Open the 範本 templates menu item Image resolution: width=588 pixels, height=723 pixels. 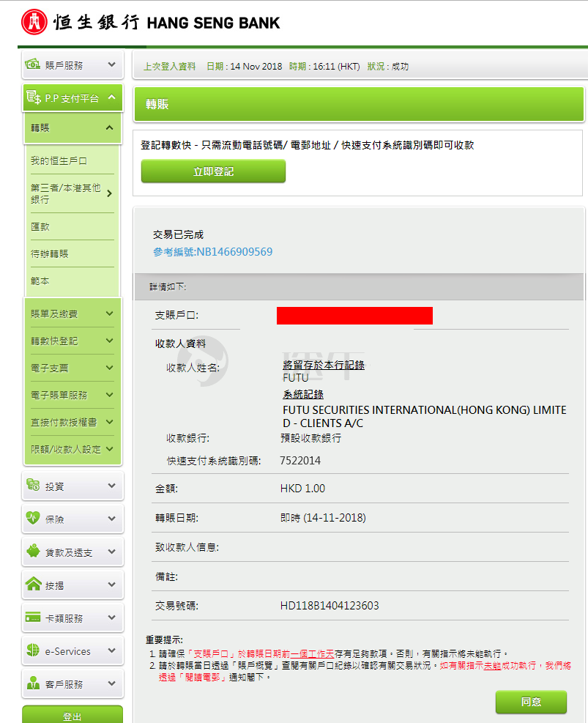coord(40,281)
